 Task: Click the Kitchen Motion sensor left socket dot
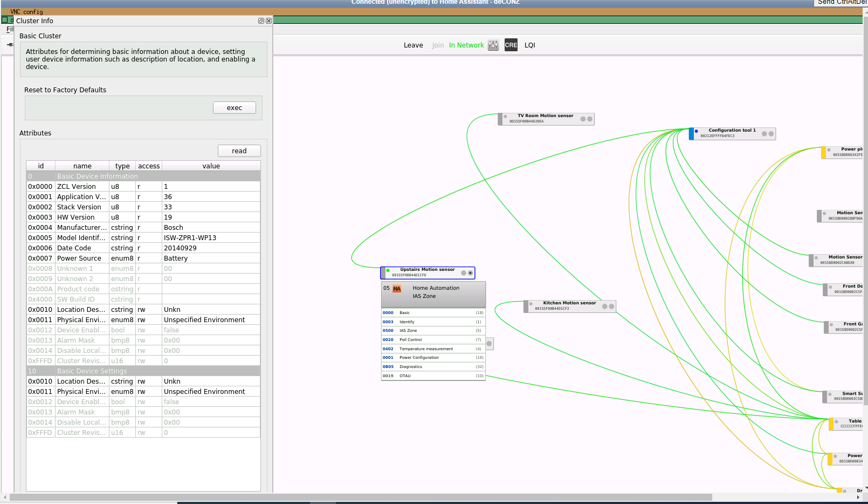605,307
